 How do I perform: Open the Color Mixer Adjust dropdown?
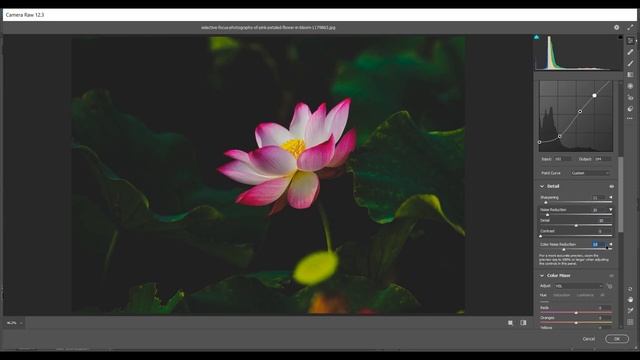(x=578, y=286)
